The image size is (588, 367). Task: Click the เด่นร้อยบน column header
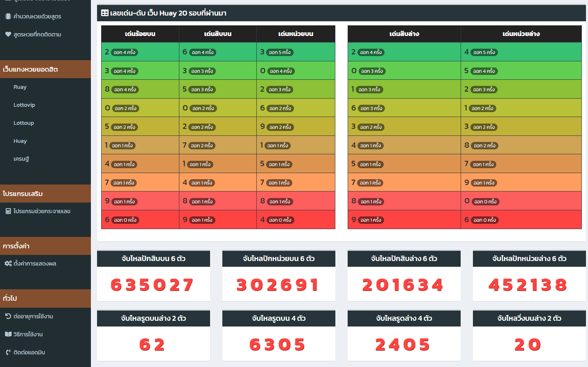(140, 34)
